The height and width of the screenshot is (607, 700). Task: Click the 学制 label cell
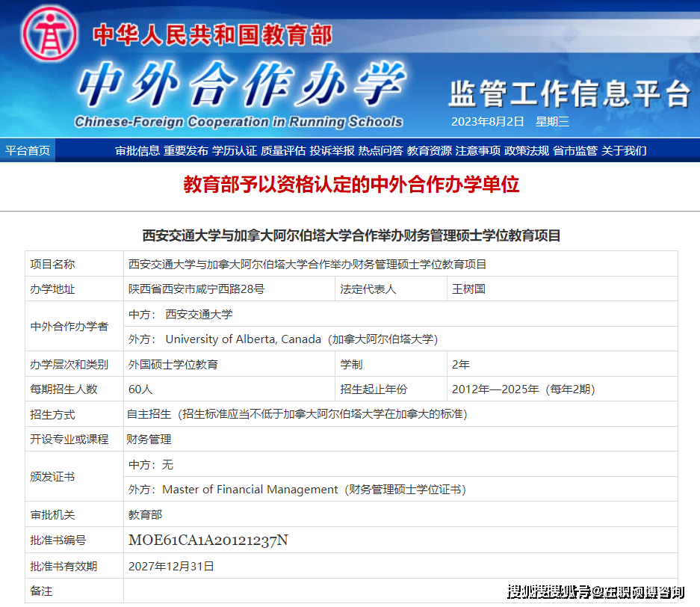click(391, 365)
